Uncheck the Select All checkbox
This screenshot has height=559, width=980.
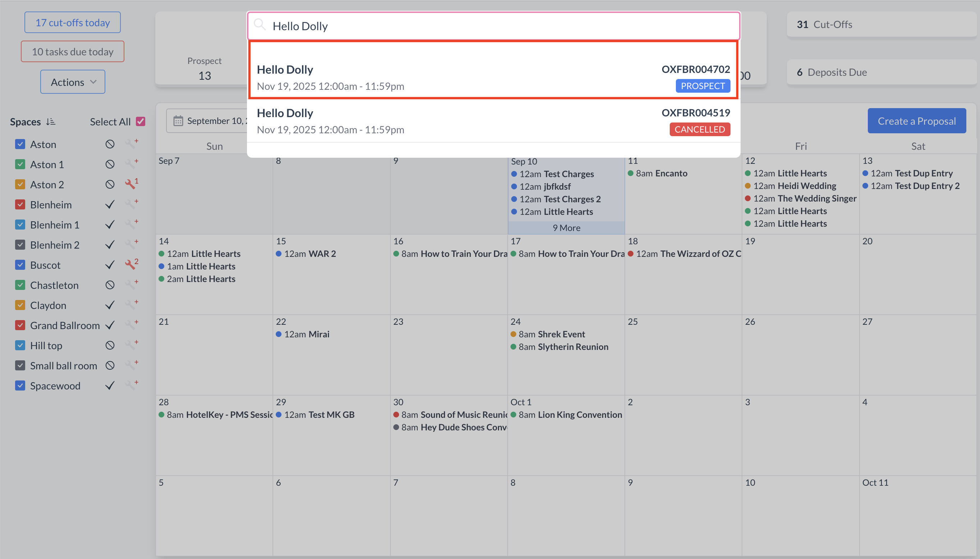point(141,121)
